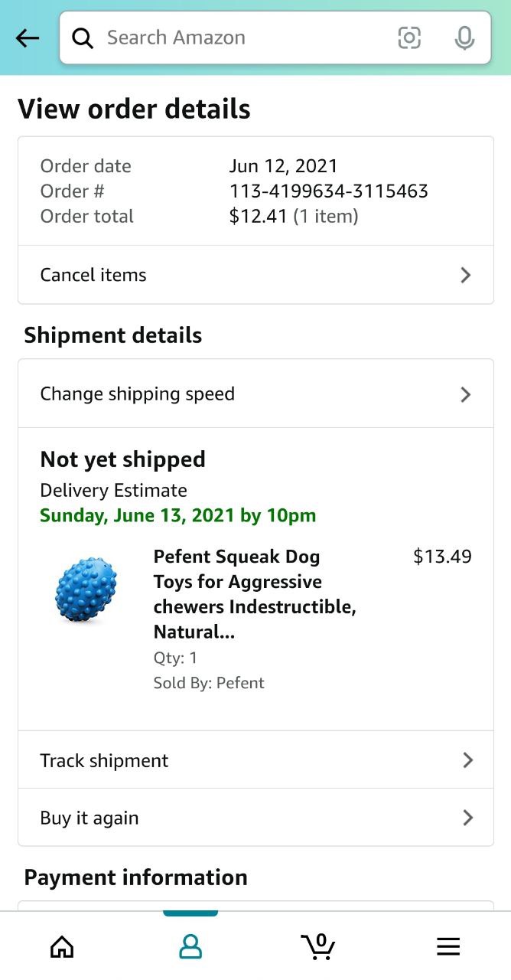Click the Track shipment label
Viewport: 511px width, 980px height.
pyautogui.click(x=104, y=760)
